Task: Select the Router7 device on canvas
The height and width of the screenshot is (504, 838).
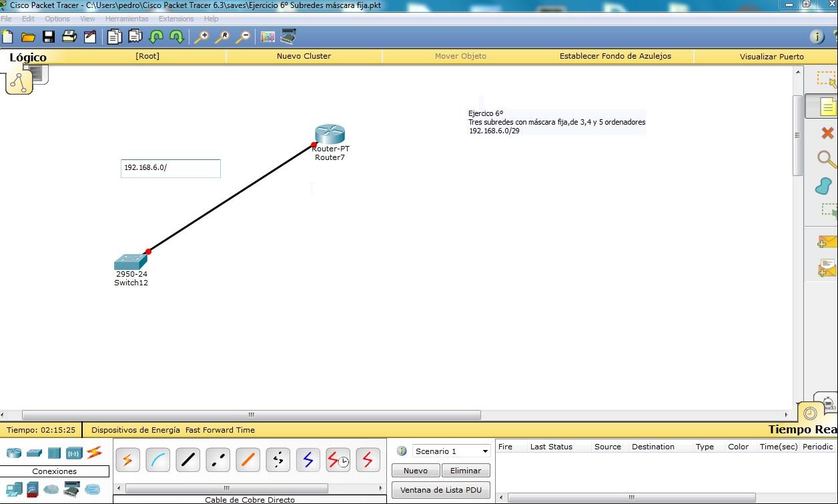Action: click(330, 135)
